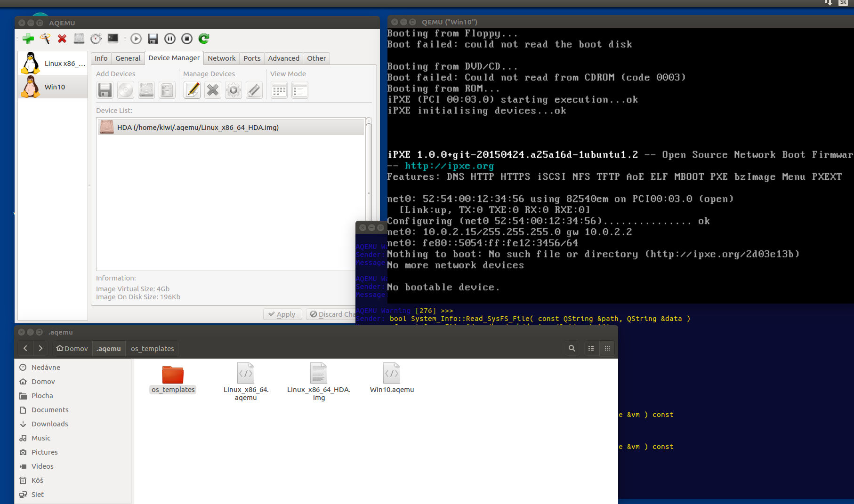Add a floppy device
Screen dimensions: 854x504
(105, 90)
